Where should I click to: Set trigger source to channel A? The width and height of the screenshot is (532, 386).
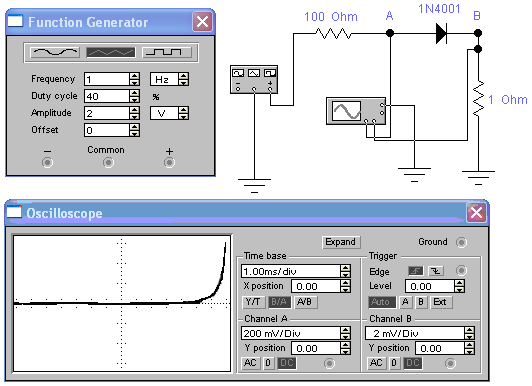pyautogui.click(x=405, y=302)
